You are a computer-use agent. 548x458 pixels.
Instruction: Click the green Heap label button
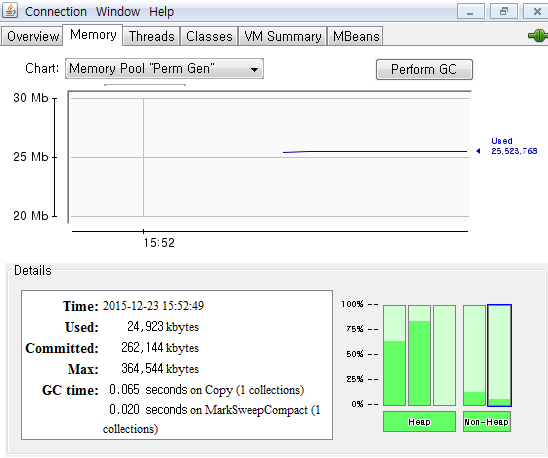(419, 422)
